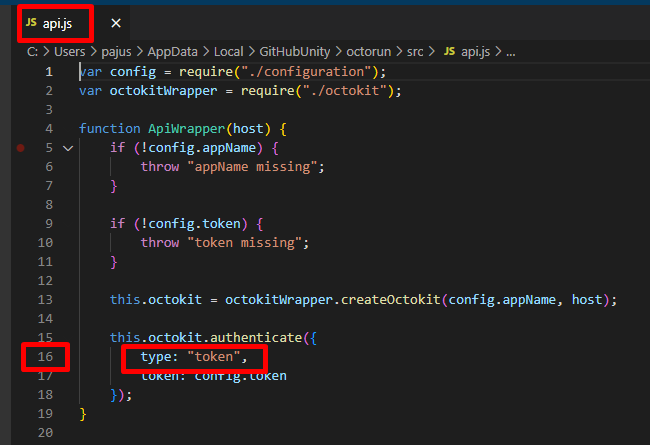
Task: Click the JS file icon in the api.js tab
Action: 30,22
